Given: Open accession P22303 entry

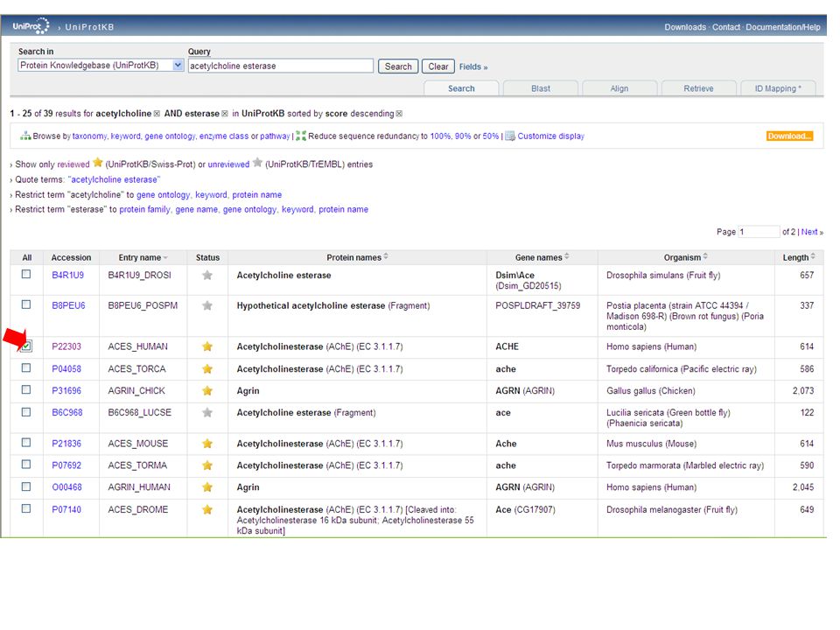Looking at the screenshot, I should 66,346.
